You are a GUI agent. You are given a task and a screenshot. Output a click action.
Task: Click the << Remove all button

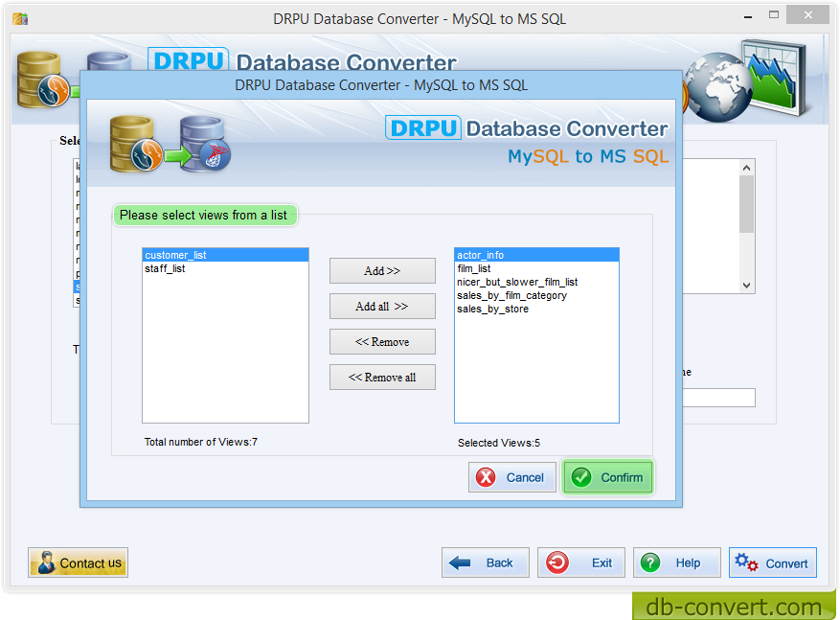click(382, 377)
